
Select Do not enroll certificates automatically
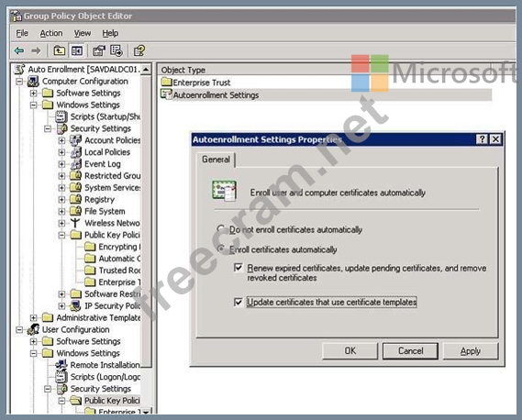pos(221,229)
